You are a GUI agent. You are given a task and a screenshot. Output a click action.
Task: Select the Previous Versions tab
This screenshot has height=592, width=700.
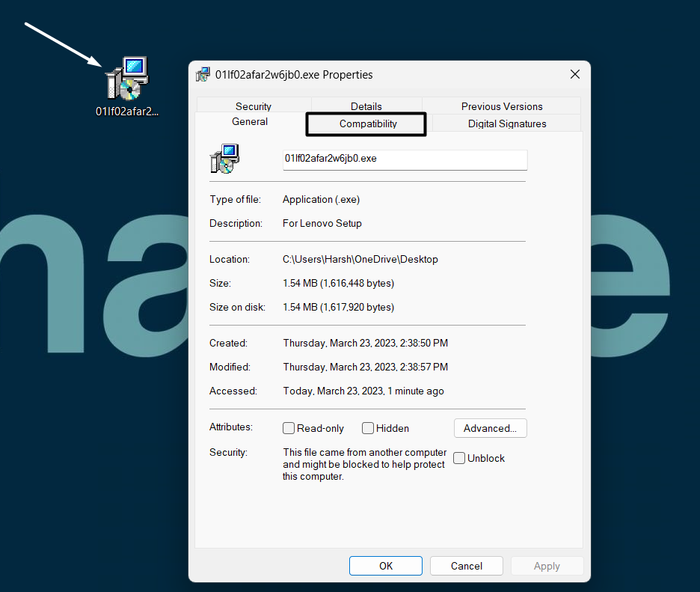tap(502, 106)
